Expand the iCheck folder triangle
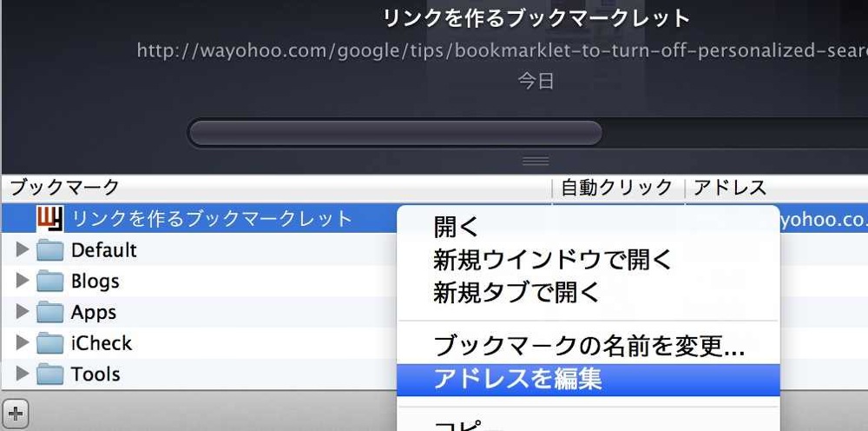868x431 pixels. click(23, 342)
